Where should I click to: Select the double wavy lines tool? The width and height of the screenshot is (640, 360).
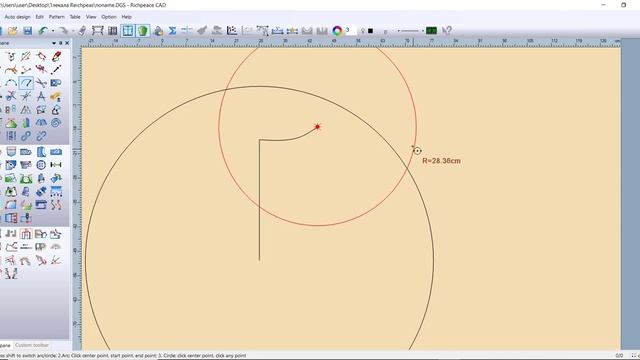(x=56, y=204)
